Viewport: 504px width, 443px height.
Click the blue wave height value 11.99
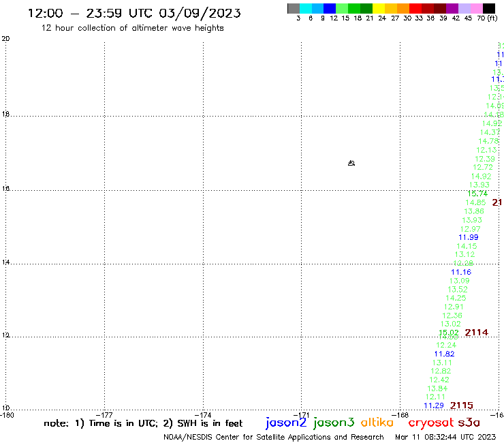(x=469, y=237)
